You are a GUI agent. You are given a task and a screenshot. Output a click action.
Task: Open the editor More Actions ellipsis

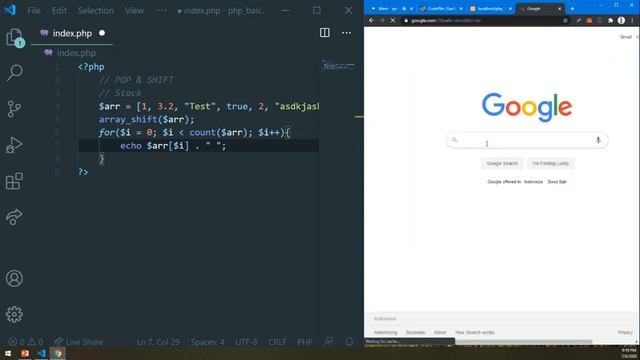[x=346, y=33]
